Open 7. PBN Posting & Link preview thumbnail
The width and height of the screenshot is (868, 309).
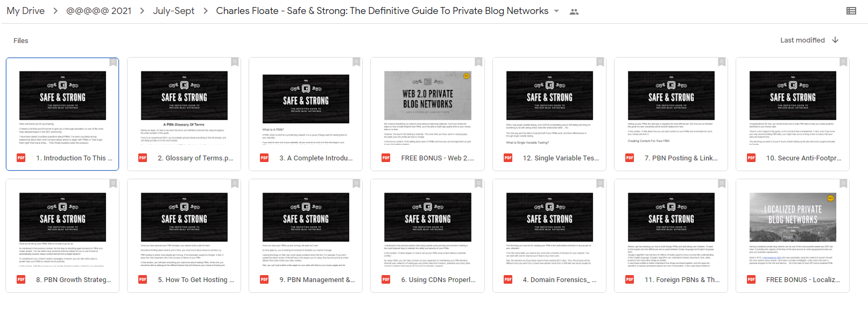point(671,107)
